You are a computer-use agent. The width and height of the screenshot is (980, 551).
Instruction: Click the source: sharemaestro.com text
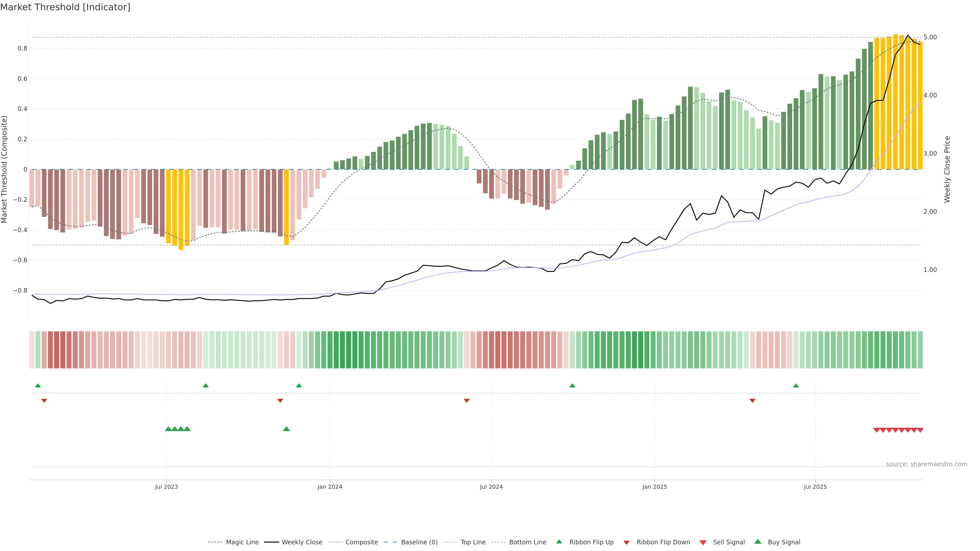tap(926, 464)
